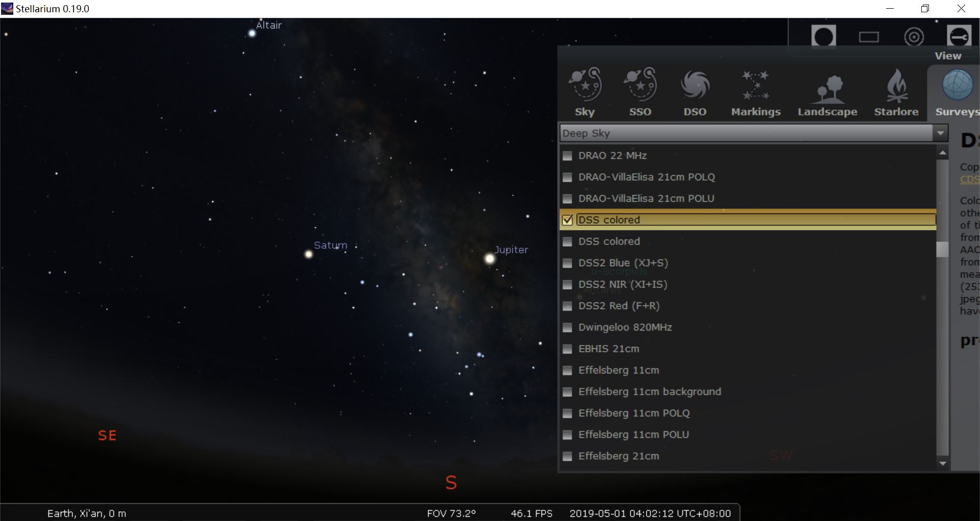Check the Dwingeloo 820MHz survey
This screenshot has width=980, height=521.
click(x=568, y=328)
